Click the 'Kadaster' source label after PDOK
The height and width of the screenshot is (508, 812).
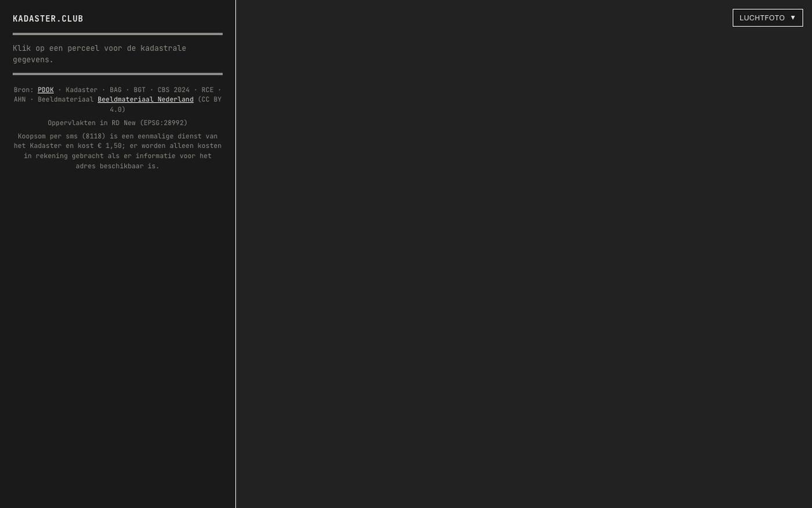point(81,90)
